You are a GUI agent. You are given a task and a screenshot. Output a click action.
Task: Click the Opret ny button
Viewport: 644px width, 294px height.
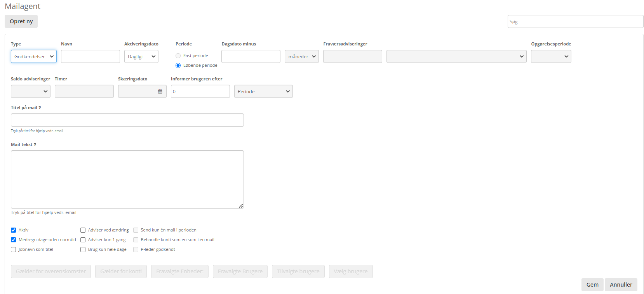pyautogui.click(x=21, y=22)
